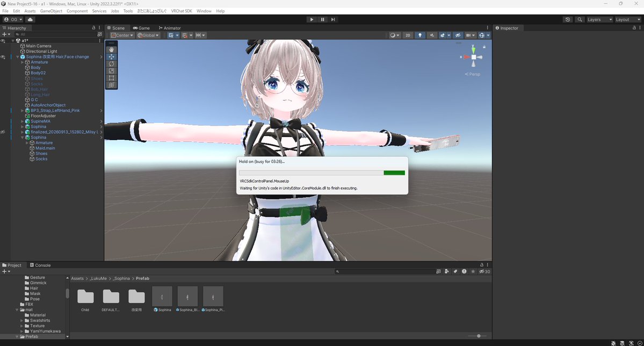Open the OG account dropdown
Screen dimensions: 644x346
click(x=13, y=19)
